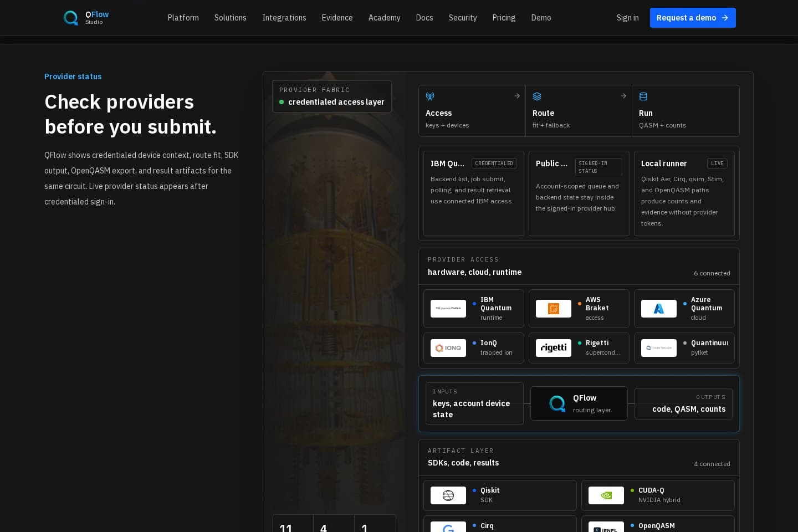Select the Run QASM + counts step
This screenshot has width=798, height=532.
click(686, 111)
